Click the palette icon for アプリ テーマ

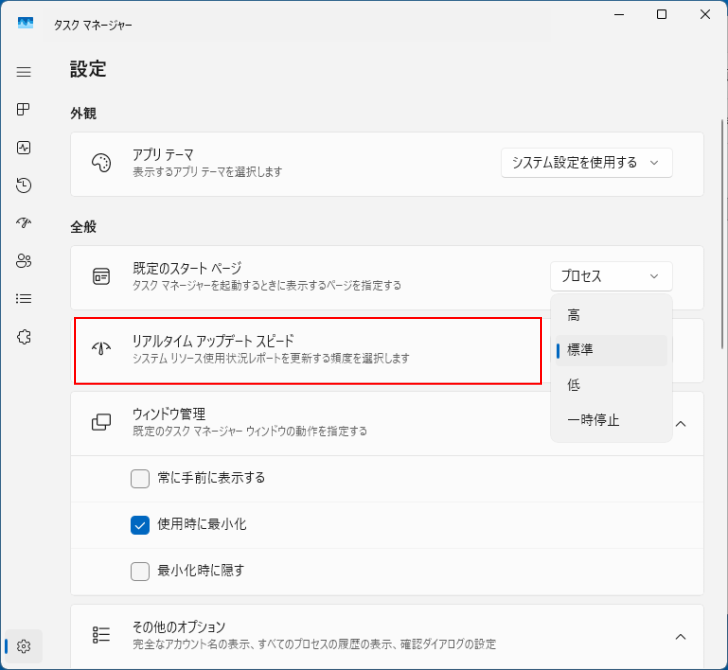click(101, 163)
